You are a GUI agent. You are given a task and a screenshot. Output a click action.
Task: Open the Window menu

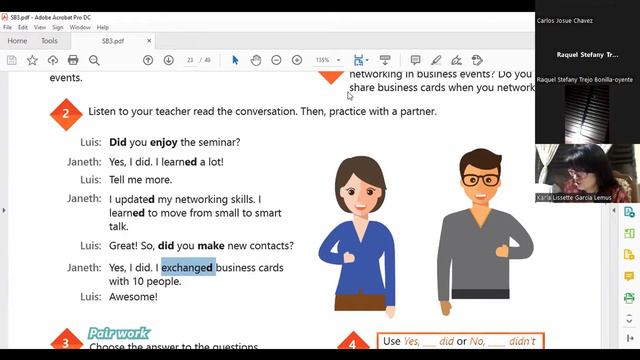point(80,27)
